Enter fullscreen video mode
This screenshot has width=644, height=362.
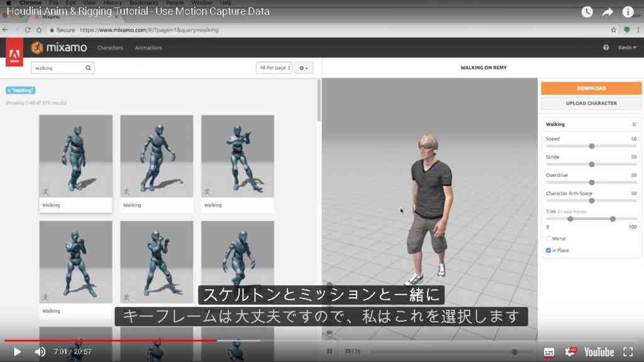[x=628, y=352]
